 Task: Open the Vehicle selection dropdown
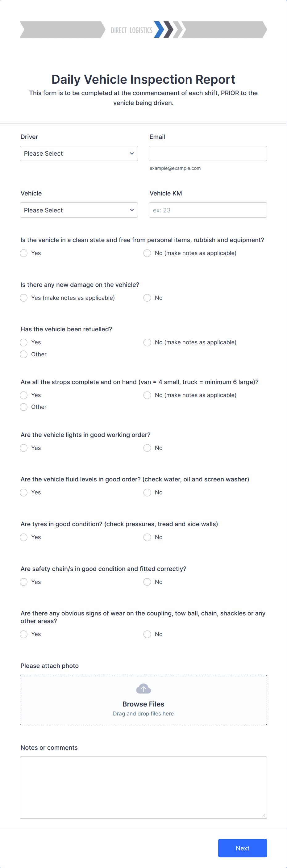[x=79, y=210]
